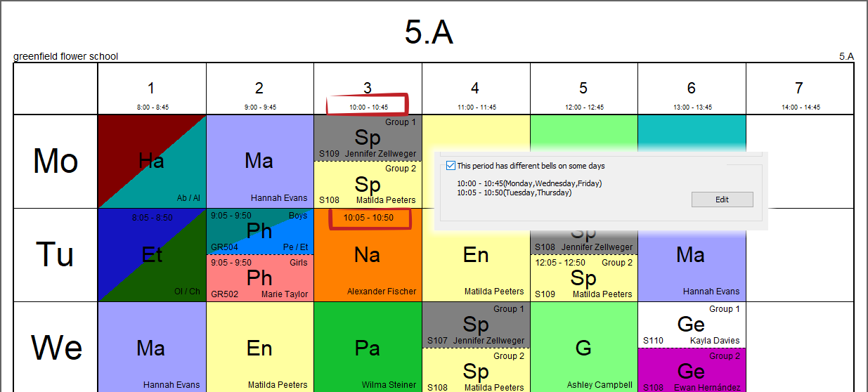Toggle the different bells on some days checkbox

point(451,166)
